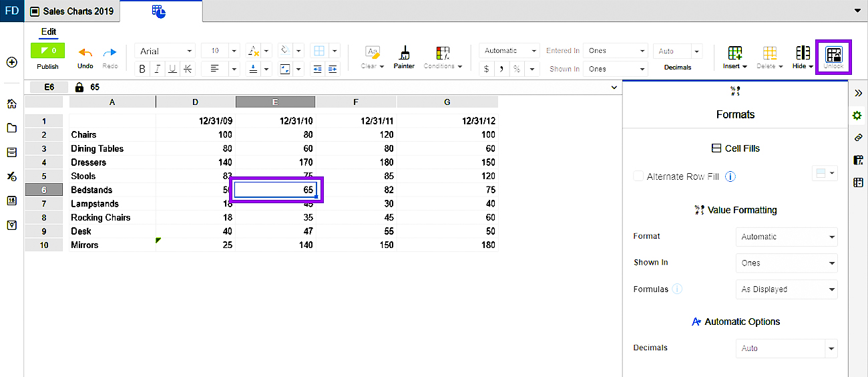
Task: Click Alternate Row Fill info icon
Action: 730,176
